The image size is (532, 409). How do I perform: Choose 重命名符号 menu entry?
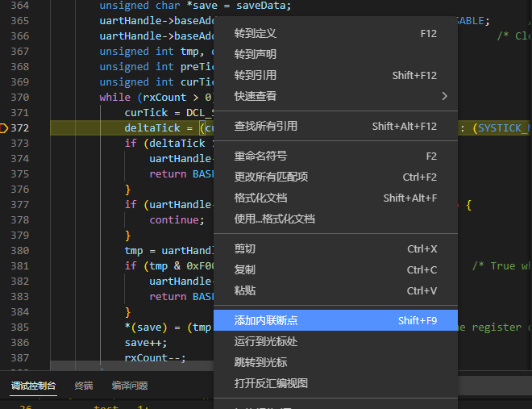point(335,156)
